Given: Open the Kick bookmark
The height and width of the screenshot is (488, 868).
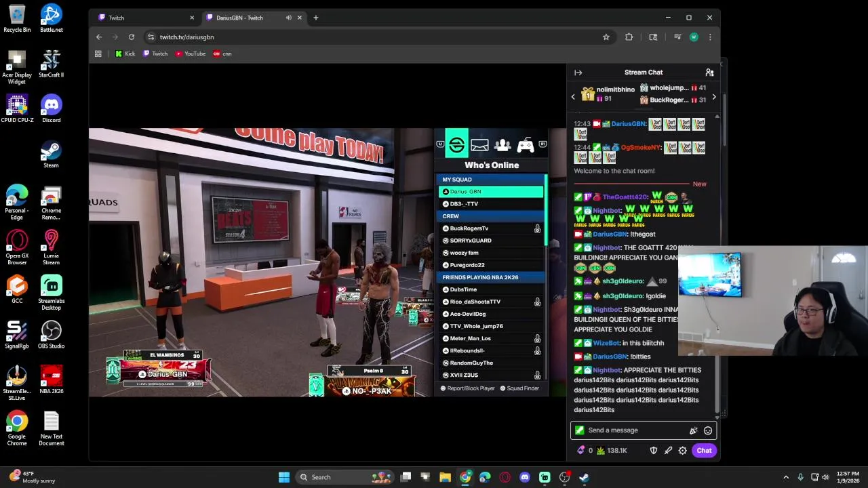Looking at the screenshot, I should click(x=125, y=54).
